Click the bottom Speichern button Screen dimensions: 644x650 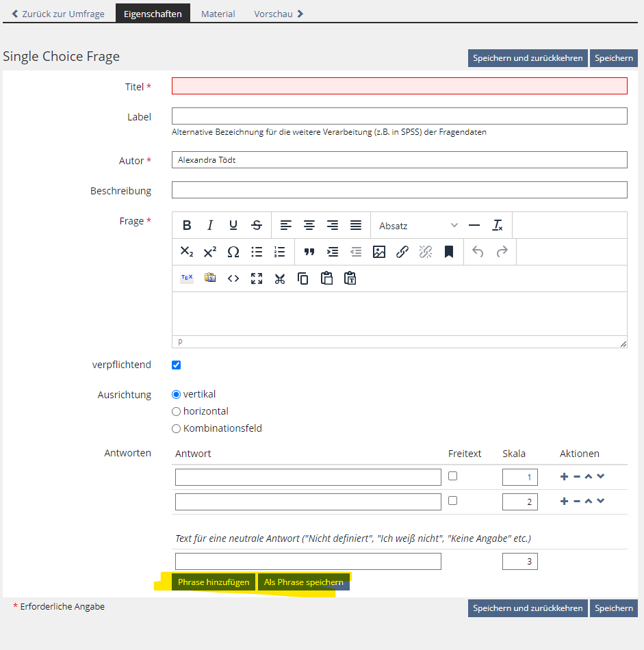(613, 608)
